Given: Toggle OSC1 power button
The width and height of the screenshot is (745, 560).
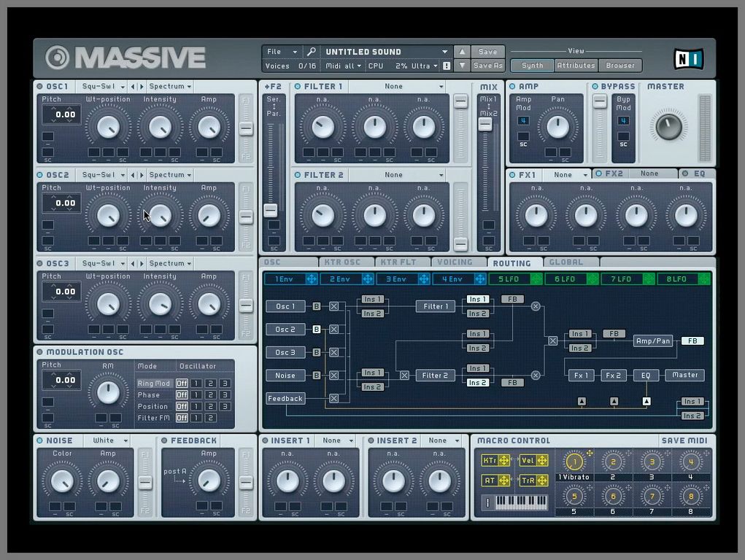Looking at the screenshot, I should point(39,87).
